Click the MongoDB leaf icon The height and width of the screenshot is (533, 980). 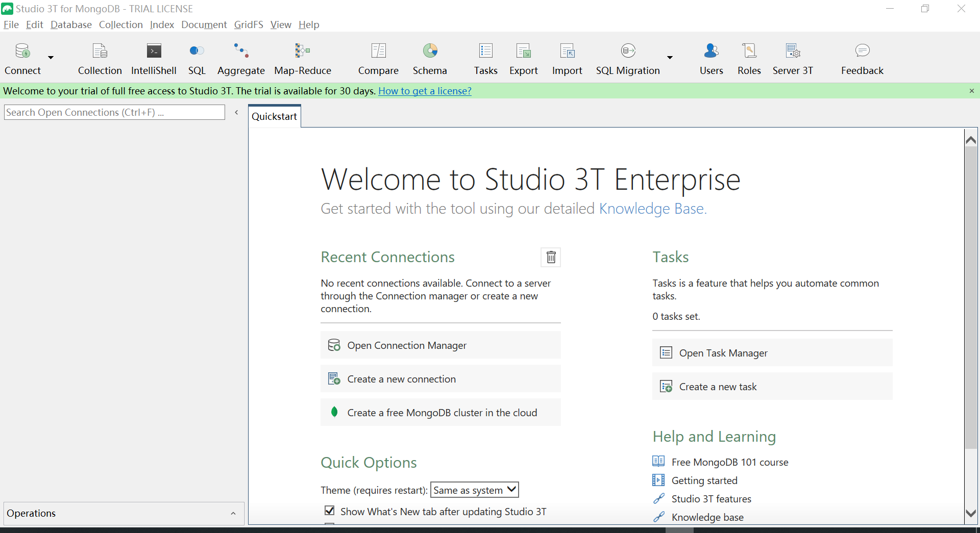pos(334,412)
